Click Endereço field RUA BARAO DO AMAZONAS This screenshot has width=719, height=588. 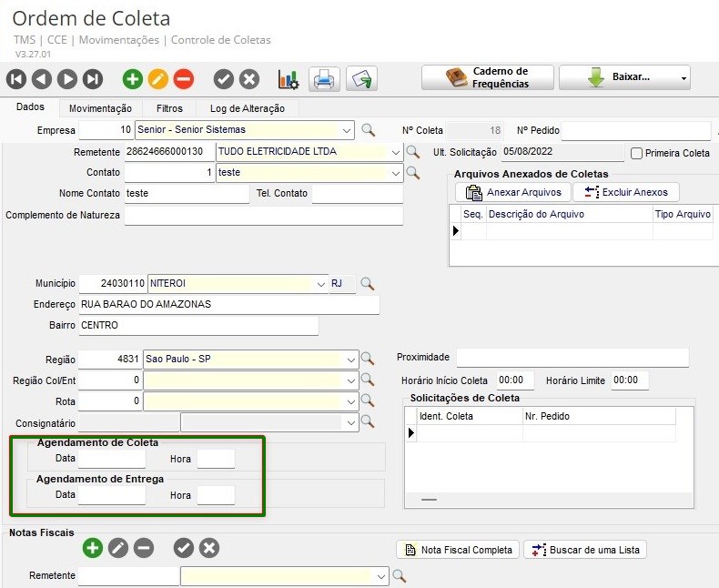pos(229,305)
